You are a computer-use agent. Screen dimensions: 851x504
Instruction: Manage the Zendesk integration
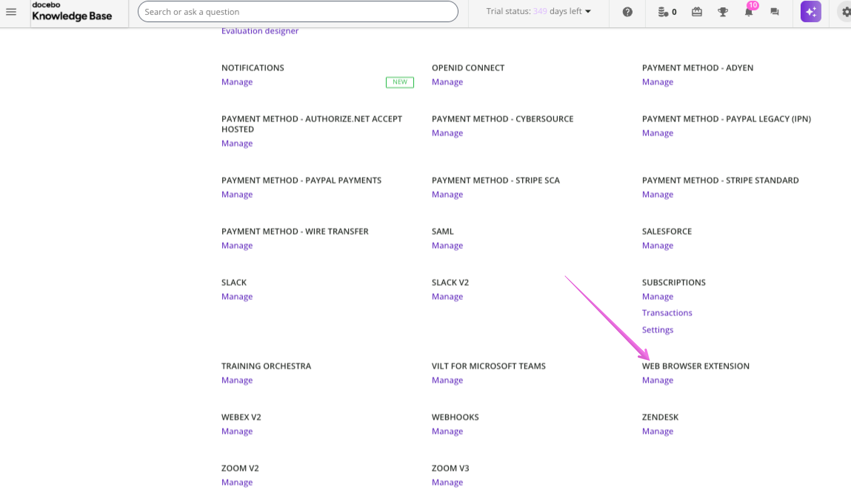click(x=657, y=431)
